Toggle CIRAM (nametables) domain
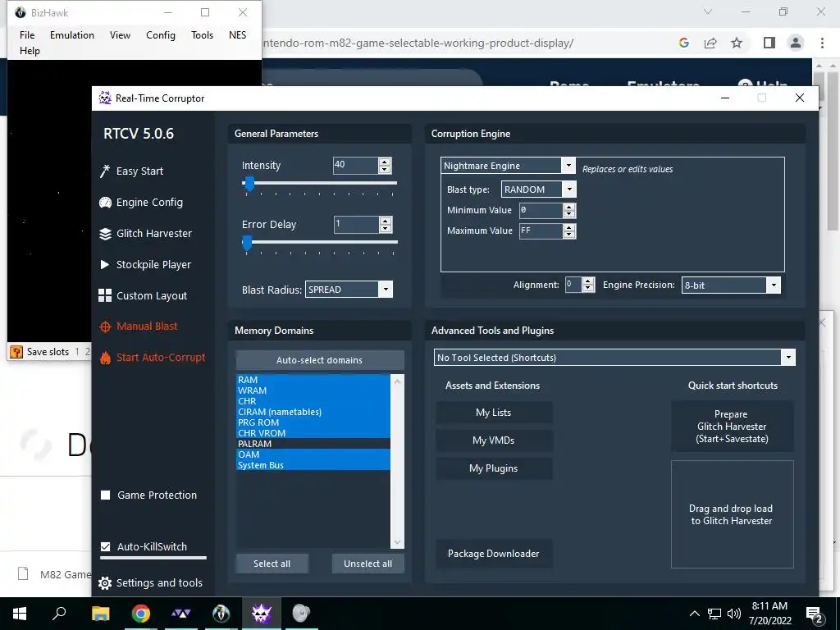This screenshot has width=840, height=630. click(313, 412)
